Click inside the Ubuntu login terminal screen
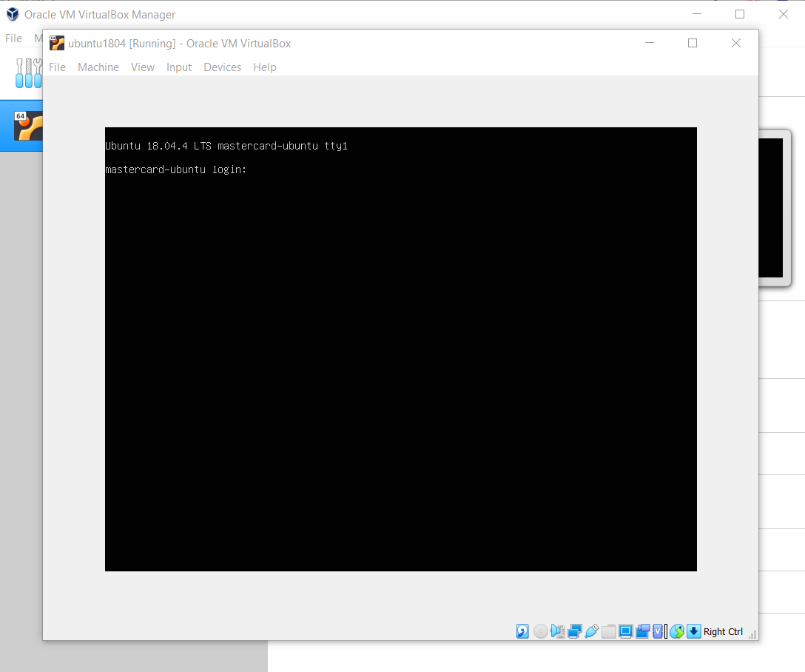805x672 pixels. tap(400, 349)
